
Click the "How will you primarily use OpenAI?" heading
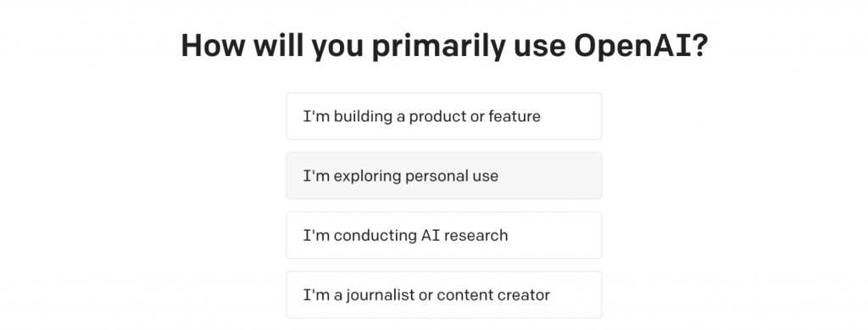pos(444,46)
